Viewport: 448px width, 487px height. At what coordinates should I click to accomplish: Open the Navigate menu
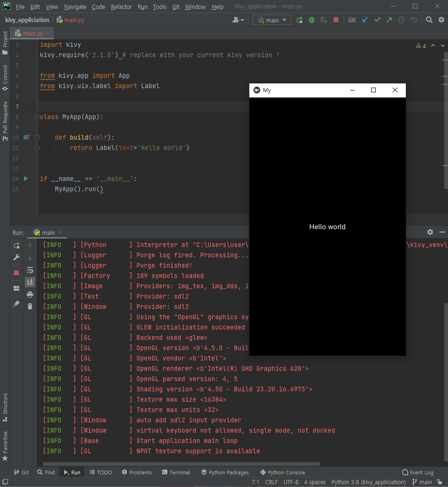(x=75, y=7)
